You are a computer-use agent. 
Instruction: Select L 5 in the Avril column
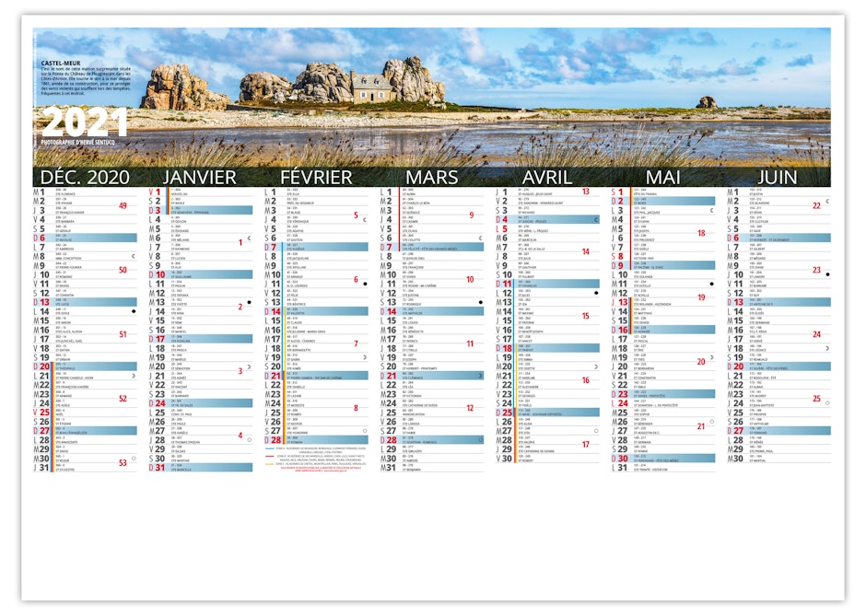coord(546,228)
